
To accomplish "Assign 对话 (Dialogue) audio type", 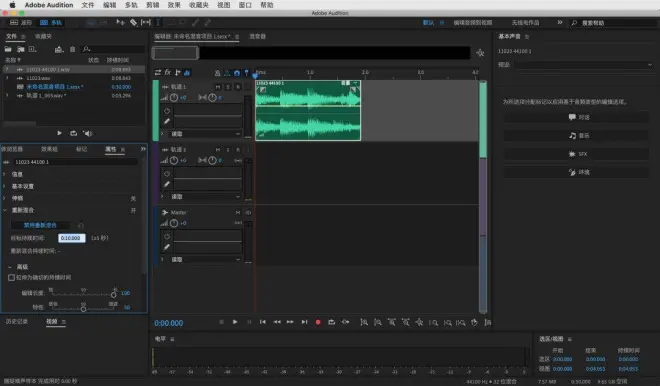I will click(576, 117).
